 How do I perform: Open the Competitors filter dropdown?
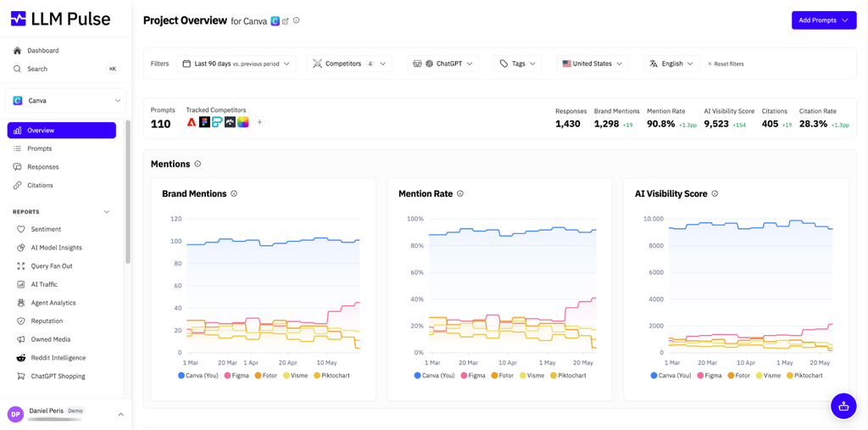pyautogui.click(x=349, y=64)
